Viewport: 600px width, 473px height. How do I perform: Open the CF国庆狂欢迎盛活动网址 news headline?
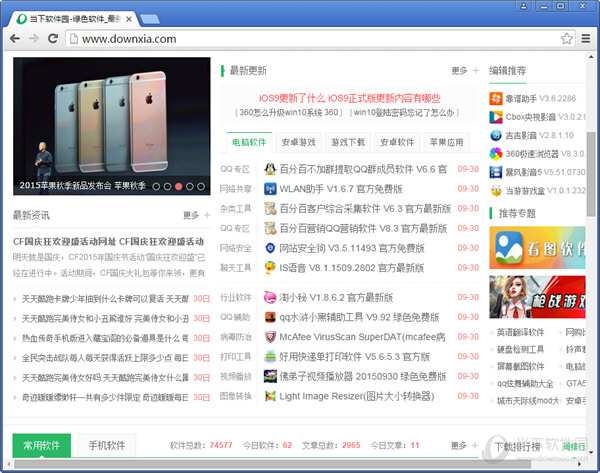point(108,241)
